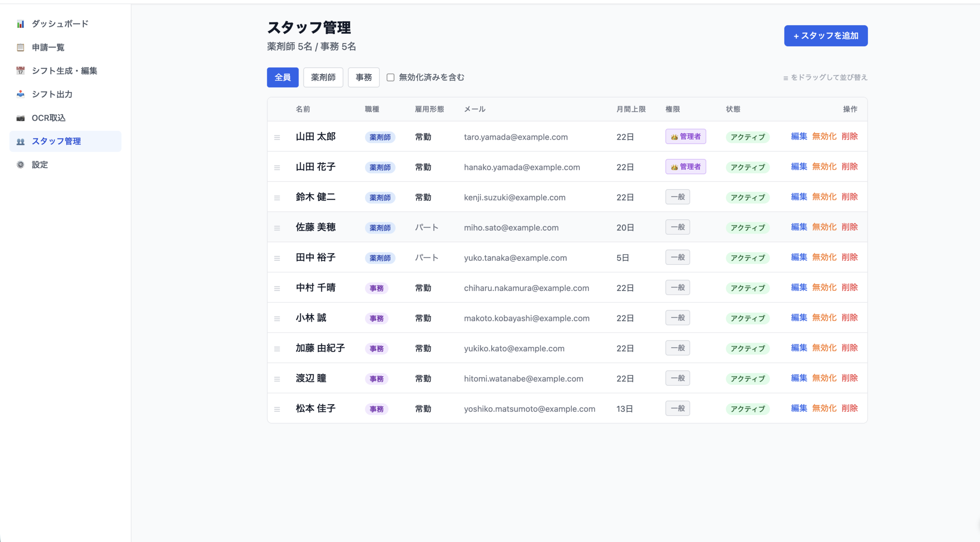Screen dimensions: 980x542
Task: Click the 設定 gear icon
Action: click(x=21, y=165)
